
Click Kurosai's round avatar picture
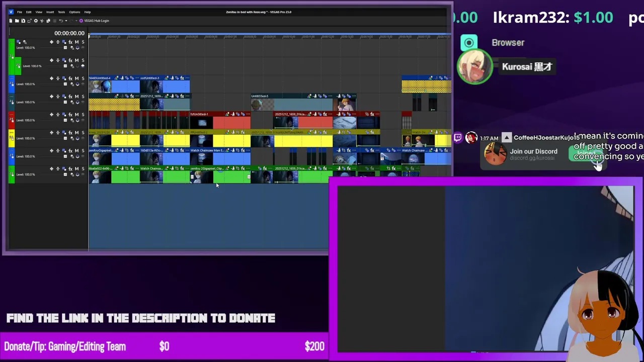[x=475, y=67]
